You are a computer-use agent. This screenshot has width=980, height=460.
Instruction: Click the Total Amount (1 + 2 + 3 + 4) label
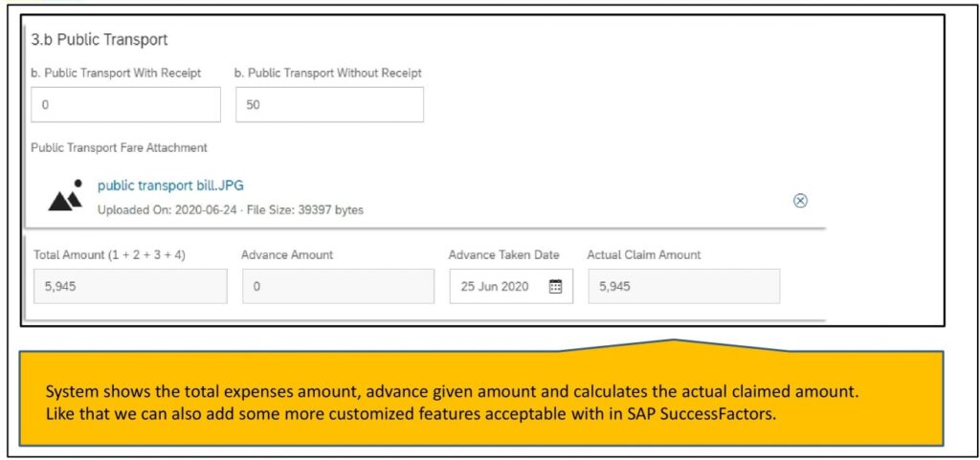pos(109,254)
